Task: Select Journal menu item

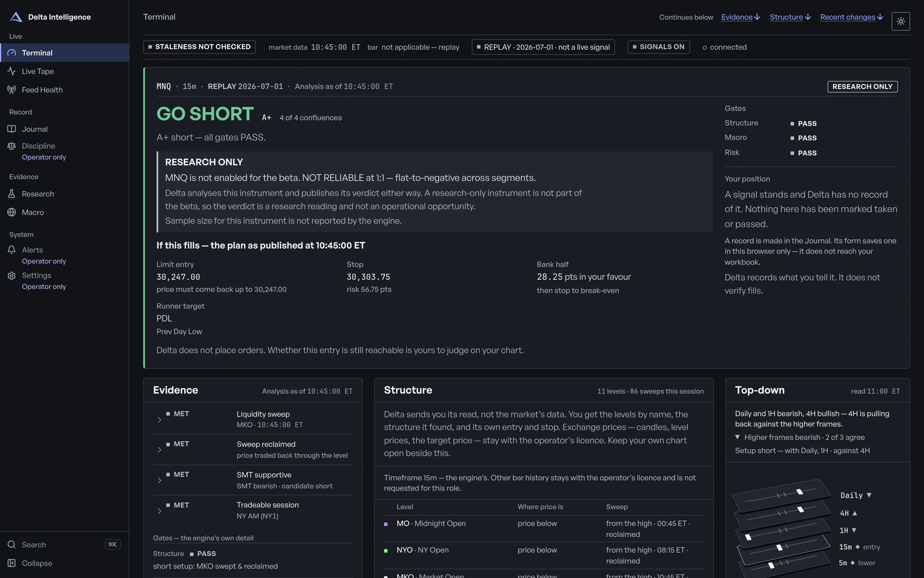Action: click(x=64, y=129)
